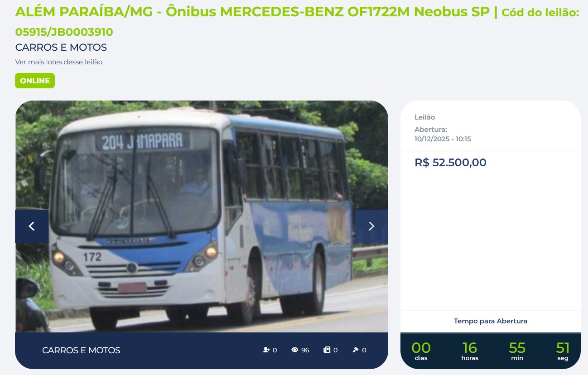Screen dimensions: 588x375
Task: Click the eye views icon
Action: [295, 350]
